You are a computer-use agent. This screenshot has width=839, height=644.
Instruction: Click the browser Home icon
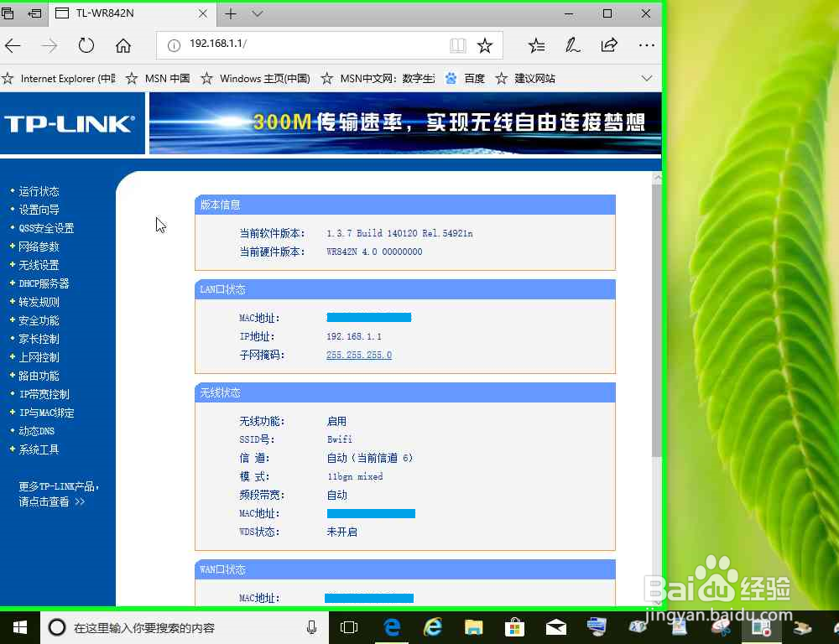123,45
